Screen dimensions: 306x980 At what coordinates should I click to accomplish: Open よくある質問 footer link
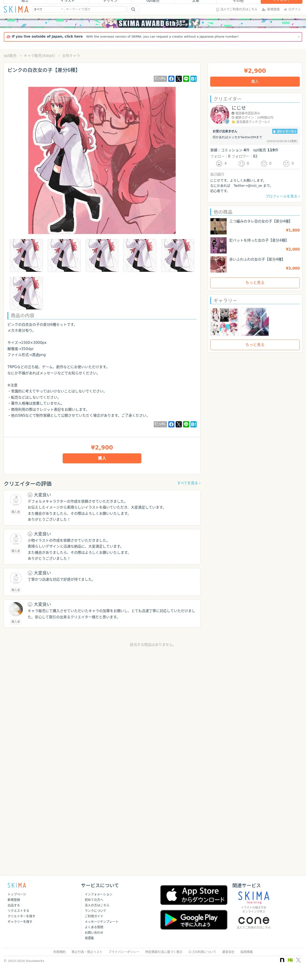(94, 927)
